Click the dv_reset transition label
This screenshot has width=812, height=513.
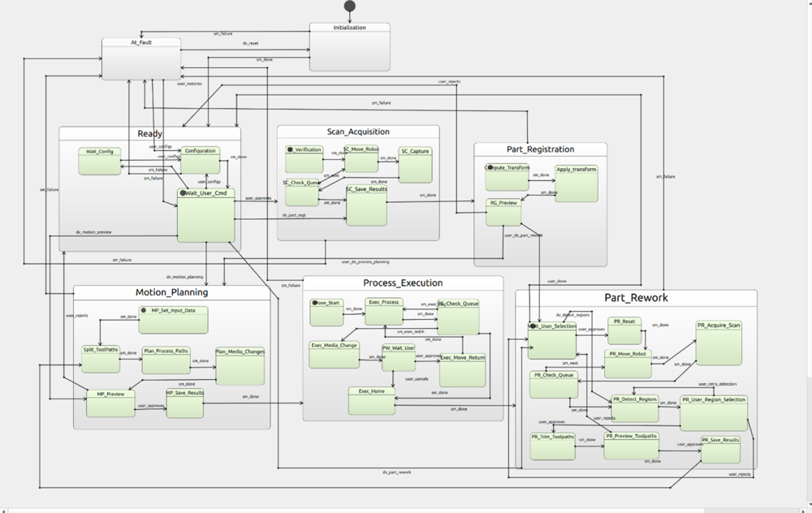[251, 44]
